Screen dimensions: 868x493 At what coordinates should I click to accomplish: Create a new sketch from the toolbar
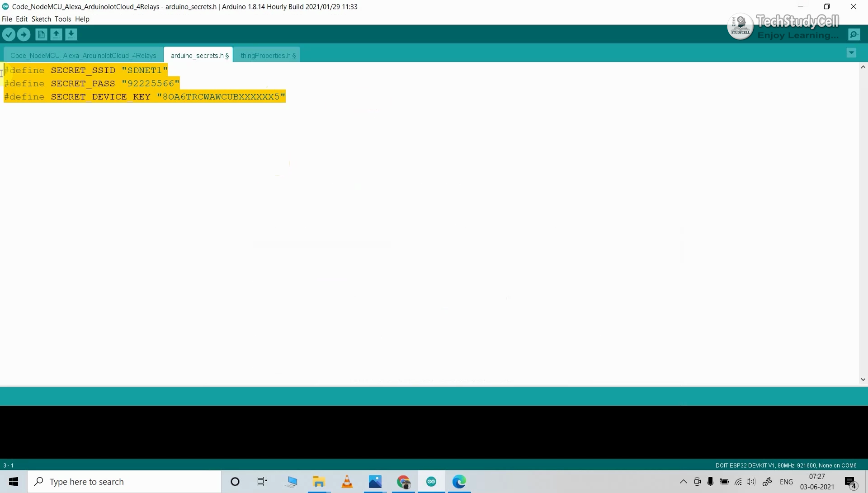(41, 34)
